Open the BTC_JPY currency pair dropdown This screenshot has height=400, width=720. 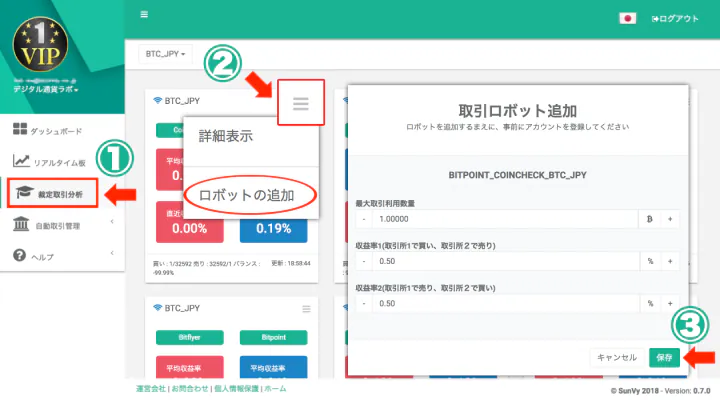tap(165, 54)
